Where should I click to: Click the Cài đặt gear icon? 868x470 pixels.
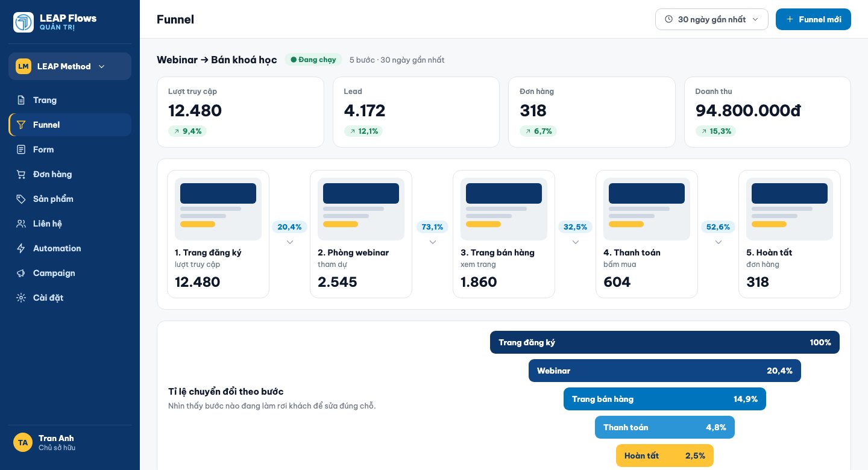21,298
